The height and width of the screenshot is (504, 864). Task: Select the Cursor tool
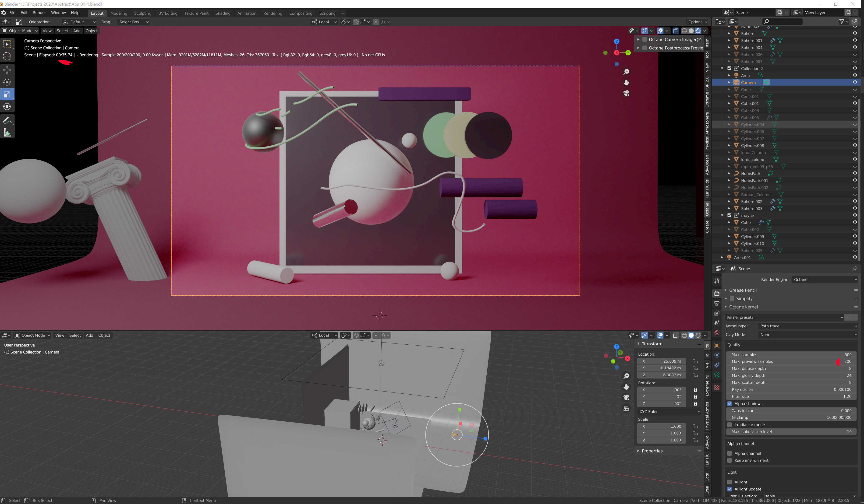tap(7, 56)
